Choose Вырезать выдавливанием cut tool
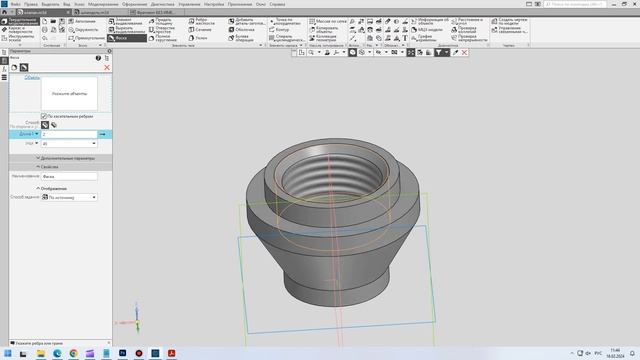 pyautogui.click(x=127, y=30)
